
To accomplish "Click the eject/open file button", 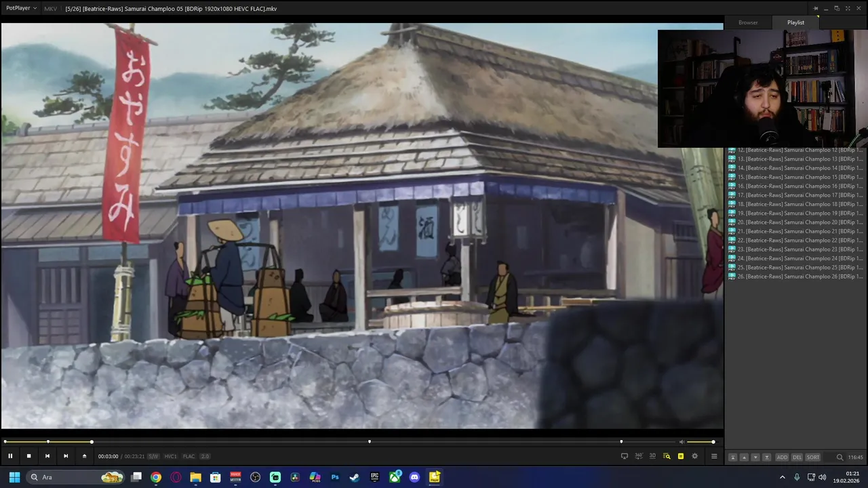I will tap(84, 456).
